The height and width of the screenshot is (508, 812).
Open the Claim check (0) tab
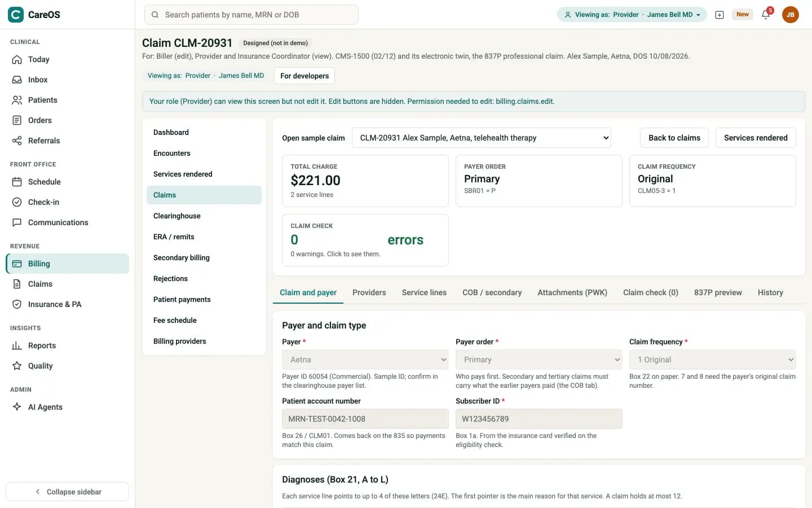click(651, 292)
